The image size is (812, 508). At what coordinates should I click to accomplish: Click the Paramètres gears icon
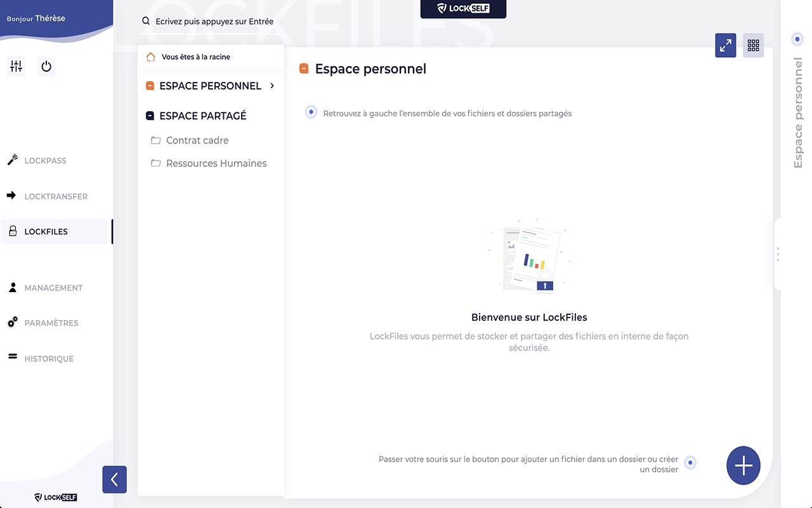point(12,323)
